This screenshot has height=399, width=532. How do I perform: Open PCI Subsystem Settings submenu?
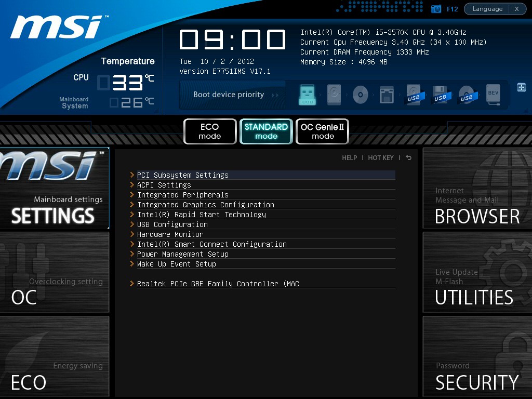coord(182,175)
